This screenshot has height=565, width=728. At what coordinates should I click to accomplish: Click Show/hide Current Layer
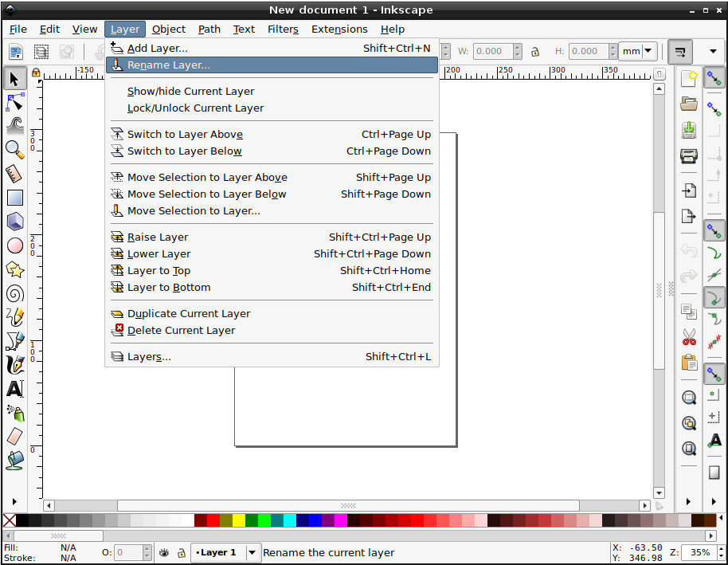tap(272, 92)
